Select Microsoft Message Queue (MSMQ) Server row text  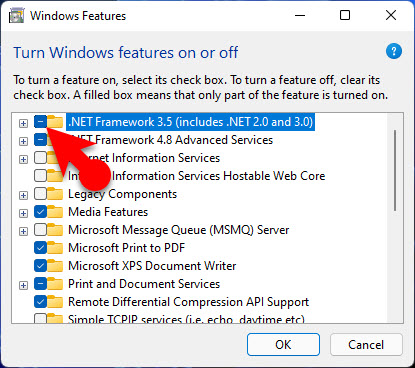point(178,230)
